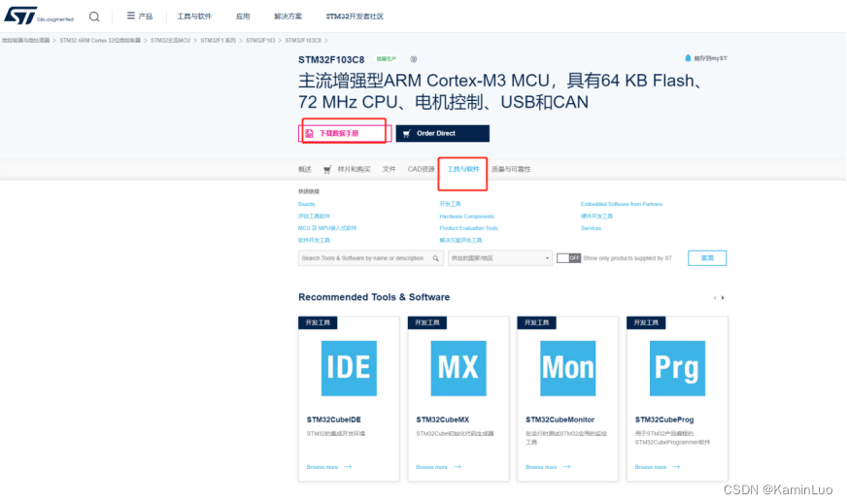Image resolution: width=847 pixels, height=504 pixels.
Task: Open the 供应的国家/地区 dropdown
Action: click(499, 258)
